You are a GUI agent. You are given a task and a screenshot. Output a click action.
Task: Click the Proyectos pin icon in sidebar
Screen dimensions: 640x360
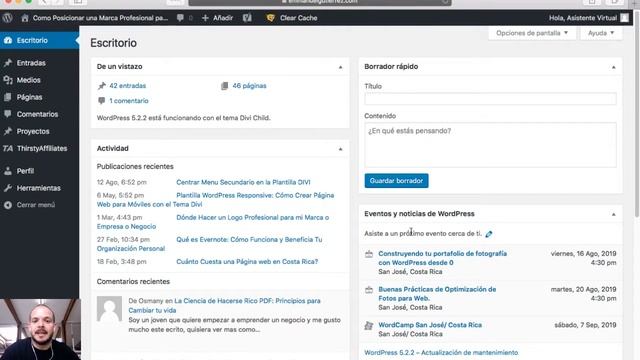tap(8, 131)
